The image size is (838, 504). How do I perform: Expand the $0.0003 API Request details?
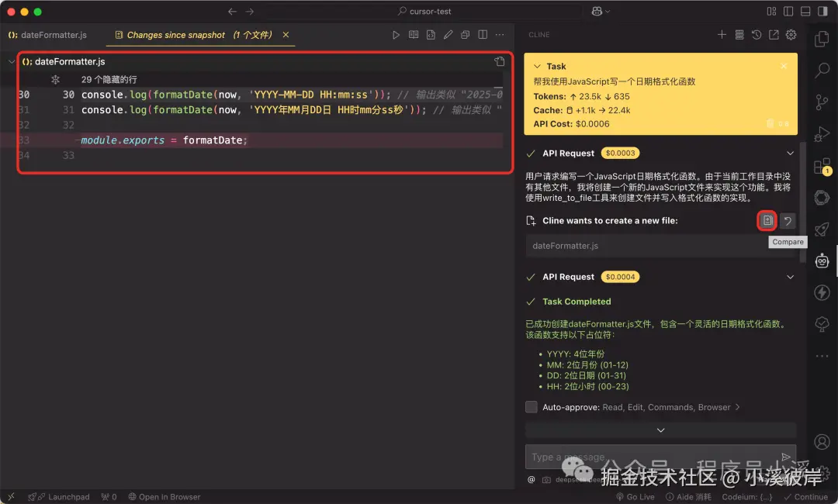790,154
